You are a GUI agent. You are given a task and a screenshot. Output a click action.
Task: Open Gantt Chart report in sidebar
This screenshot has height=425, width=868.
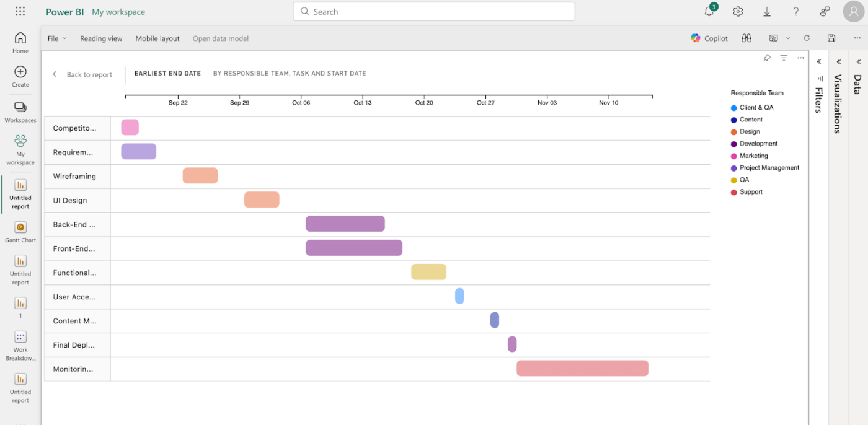[x=20, y=232]
